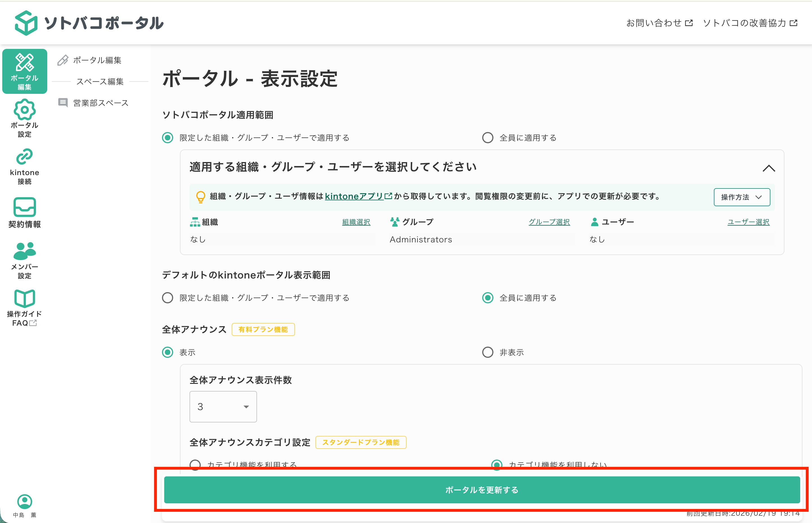Open the ポータル編集 sidebar icon
Image resolution: width=812 pixels, height=523 pixels.
[x=24, y=71]
